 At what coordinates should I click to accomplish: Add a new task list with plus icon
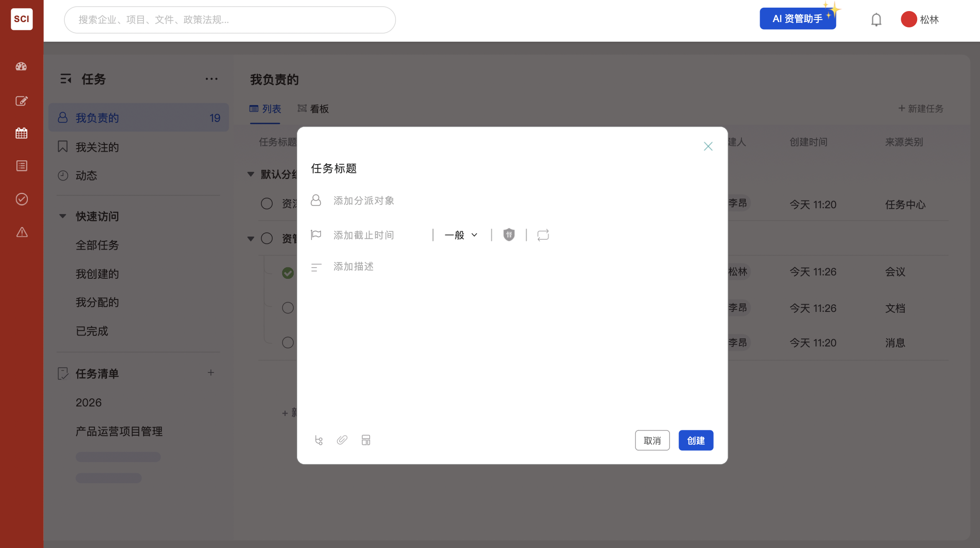pyautogui.click(x=211, y=373)
